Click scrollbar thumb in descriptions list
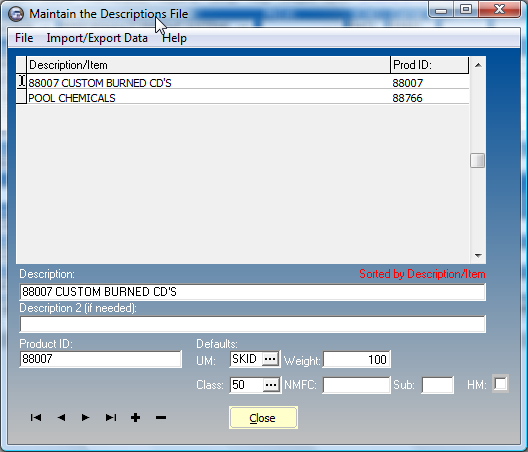This screenshot has width=528, height=452. coord(477,161)
